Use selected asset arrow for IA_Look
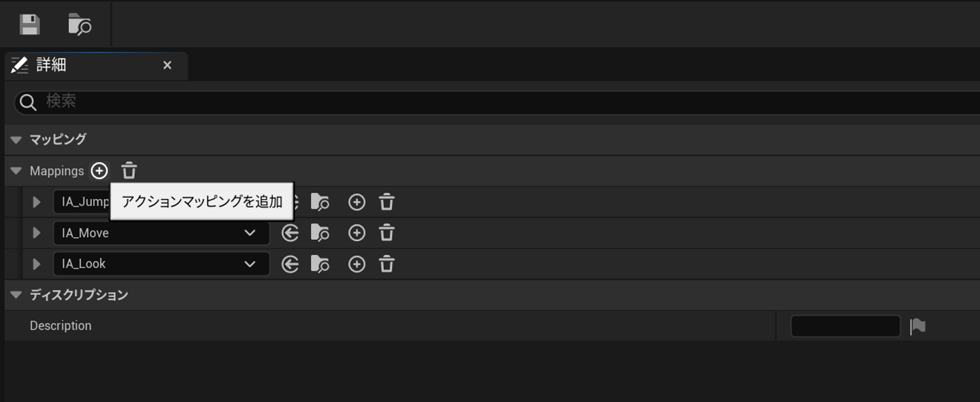Screen dimensions: 980x402 pyautogui.click(x=290, y=264)
